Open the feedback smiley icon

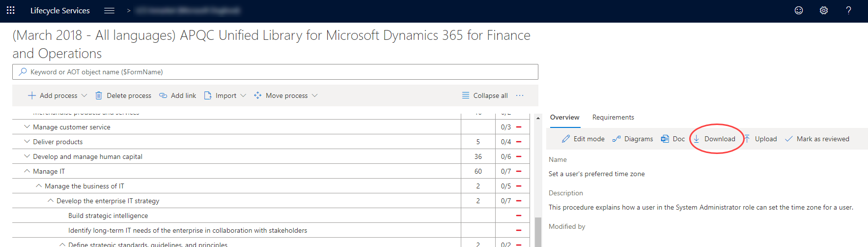click(799, 10)
